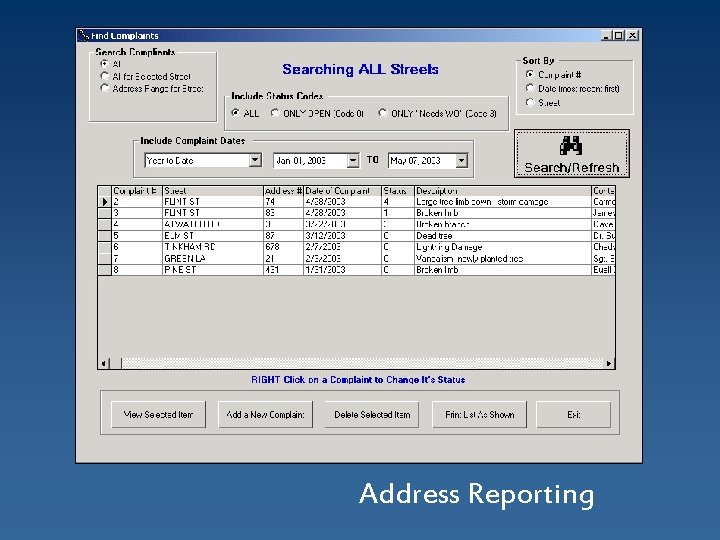Select the 'All' Search Complaints radio
Screen dimensions: 720x540
click(104, 64)
